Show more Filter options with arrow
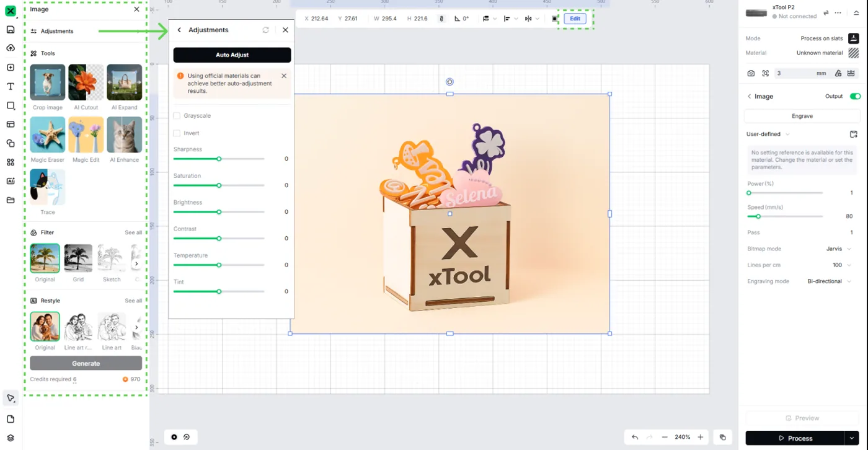The width and height of the screenshot is (868, 450). pos(136,263)
